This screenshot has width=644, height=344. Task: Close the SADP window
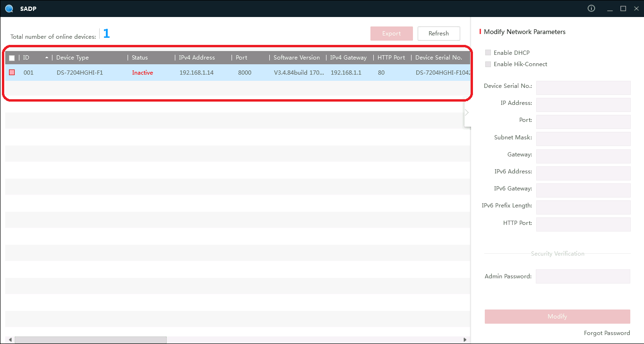pos(636,9)
